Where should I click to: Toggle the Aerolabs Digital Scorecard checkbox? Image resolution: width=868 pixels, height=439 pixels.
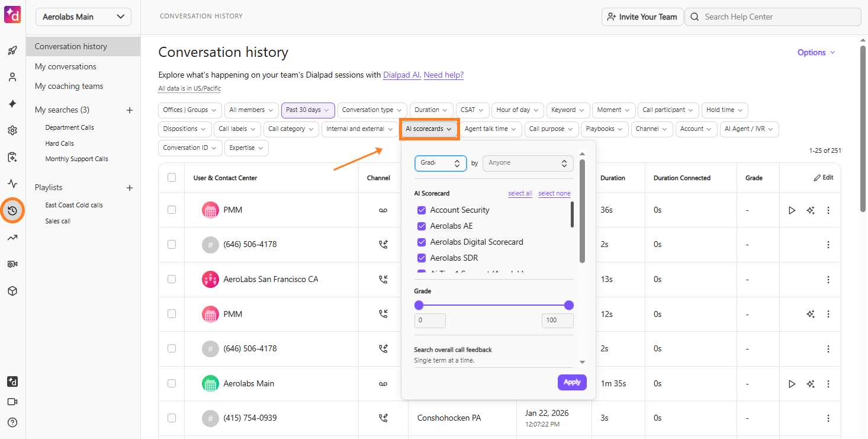coord(422,242)
